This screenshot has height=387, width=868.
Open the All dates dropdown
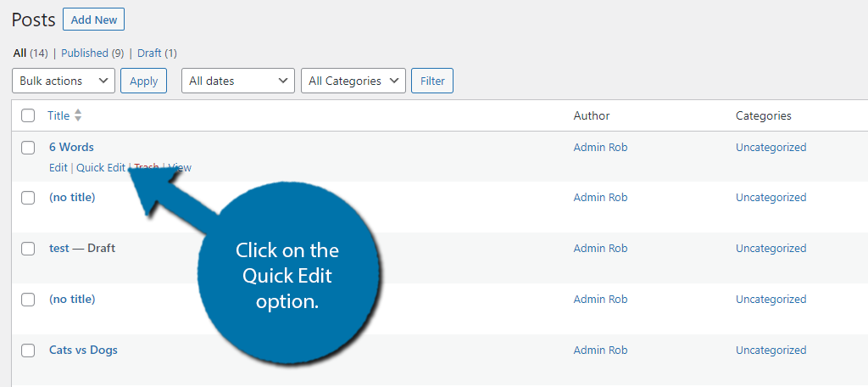238,81
